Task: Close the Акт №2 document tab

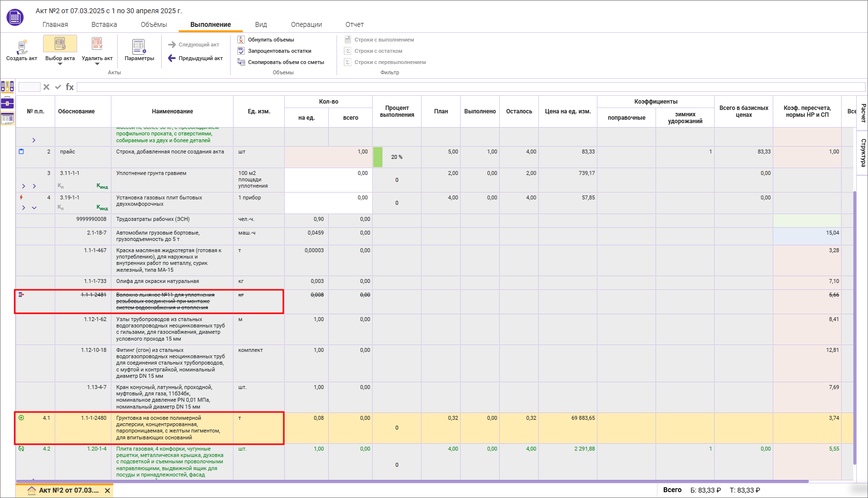Action: 107,491
